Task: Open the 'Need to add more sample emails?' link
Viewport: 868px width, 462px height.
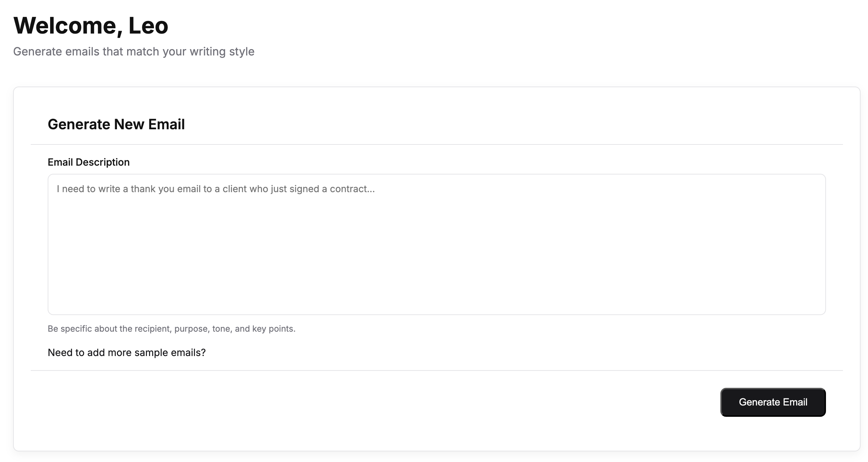Action: 126,353
